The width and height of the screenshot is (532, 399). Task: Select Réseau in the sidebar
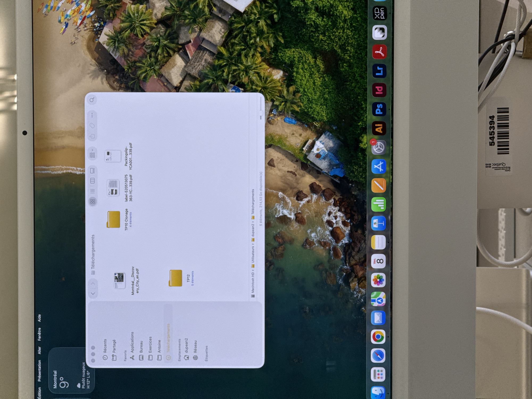coord(195,350)
